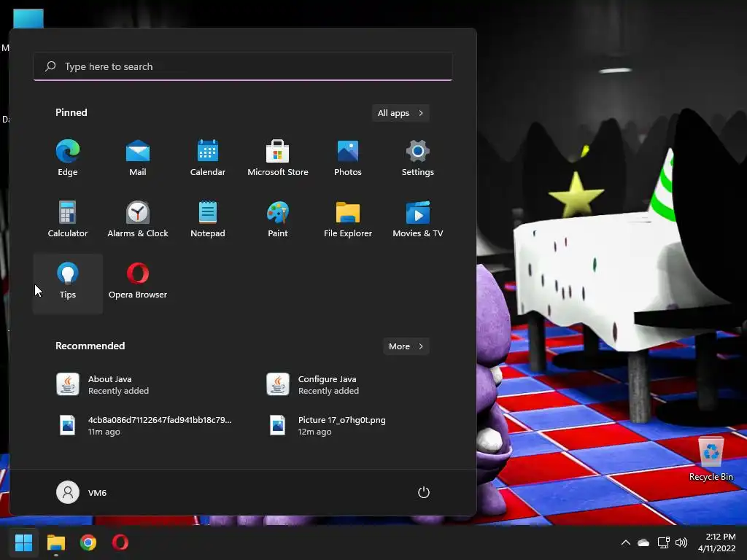Open the Calendar pinned app

tap(208, 158)
